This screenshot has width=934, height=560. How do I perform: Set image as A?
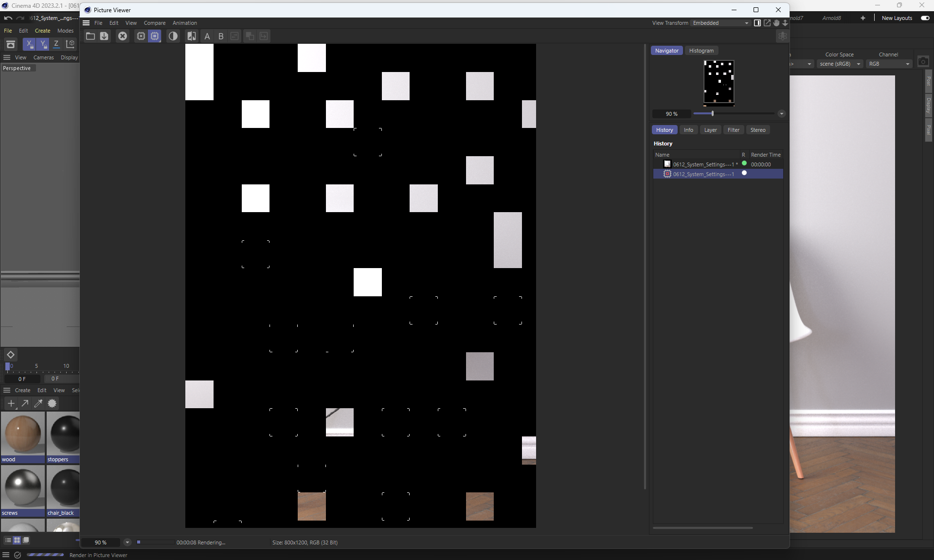click(x=207, y=36)
